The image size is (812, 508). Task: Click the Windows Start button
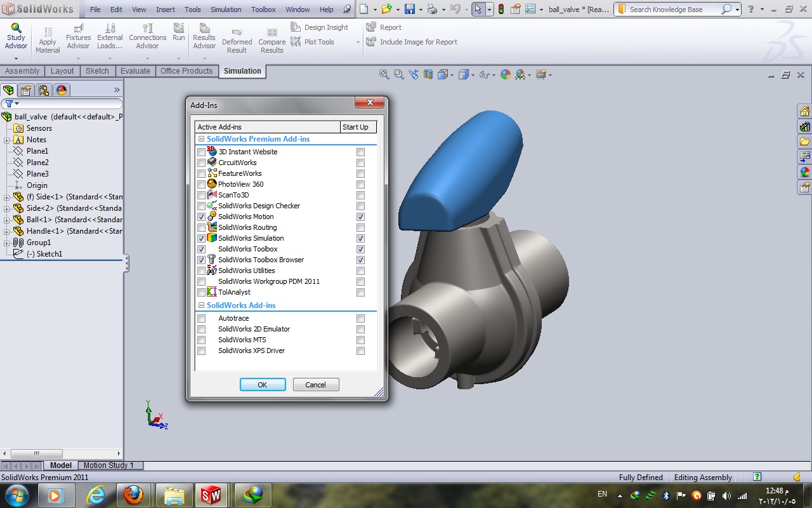(16, 495)
